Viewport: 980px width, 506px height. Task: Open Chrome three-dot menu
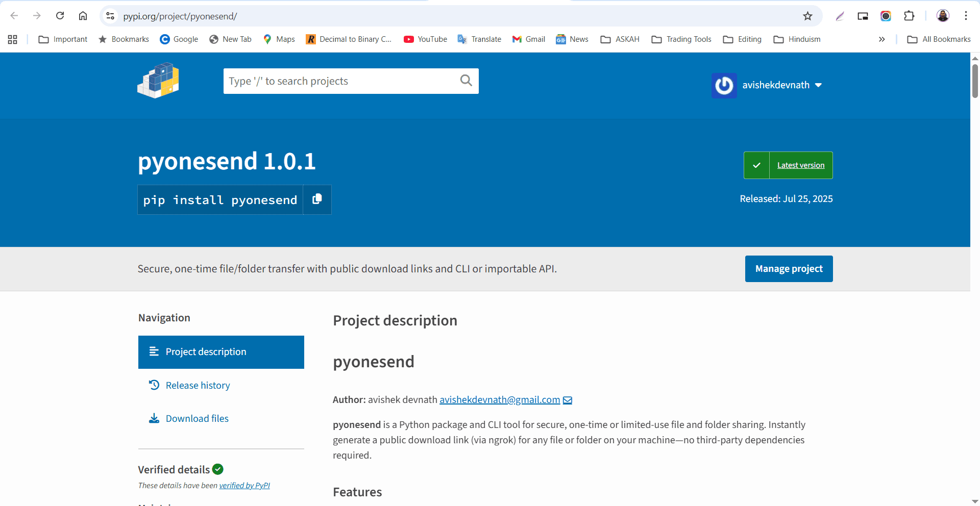966,16
